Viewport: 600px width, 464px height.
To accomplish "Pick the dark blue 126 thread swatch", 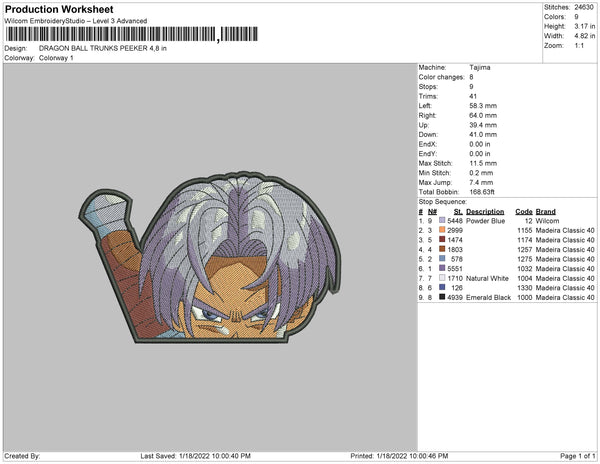I will pos(442,287).
